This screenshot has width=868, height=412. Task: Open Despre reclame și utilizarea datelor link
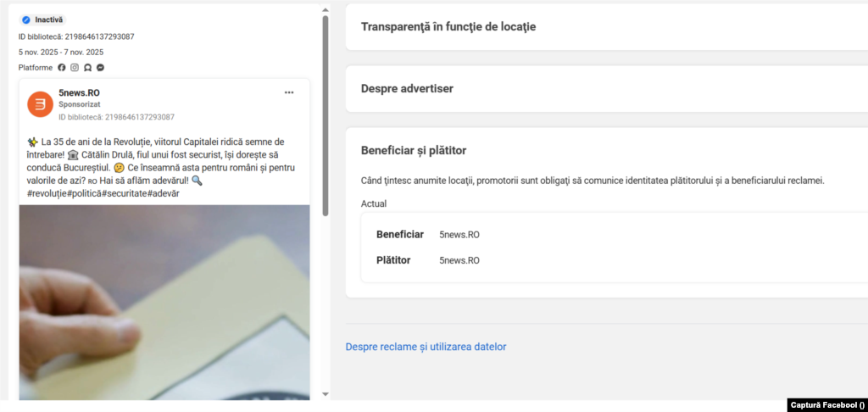(426, 347)
